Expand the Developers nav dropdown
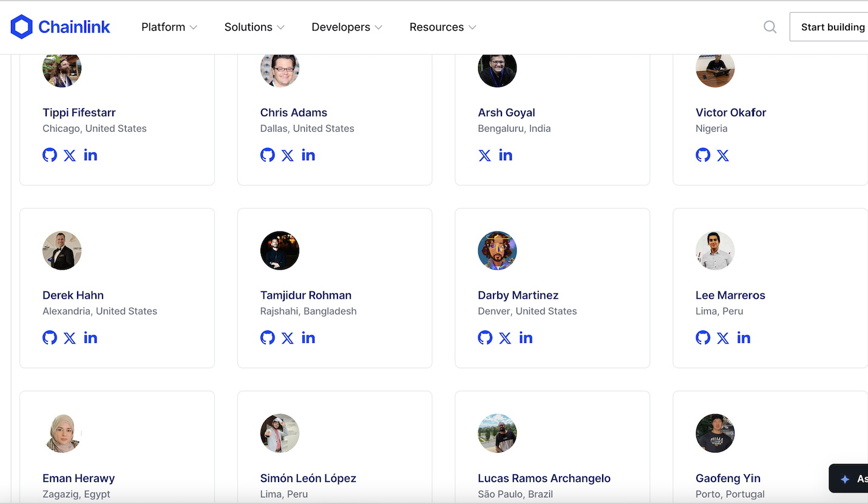The width and height of the screenshot is (868, 504). [x=347, y=27]
